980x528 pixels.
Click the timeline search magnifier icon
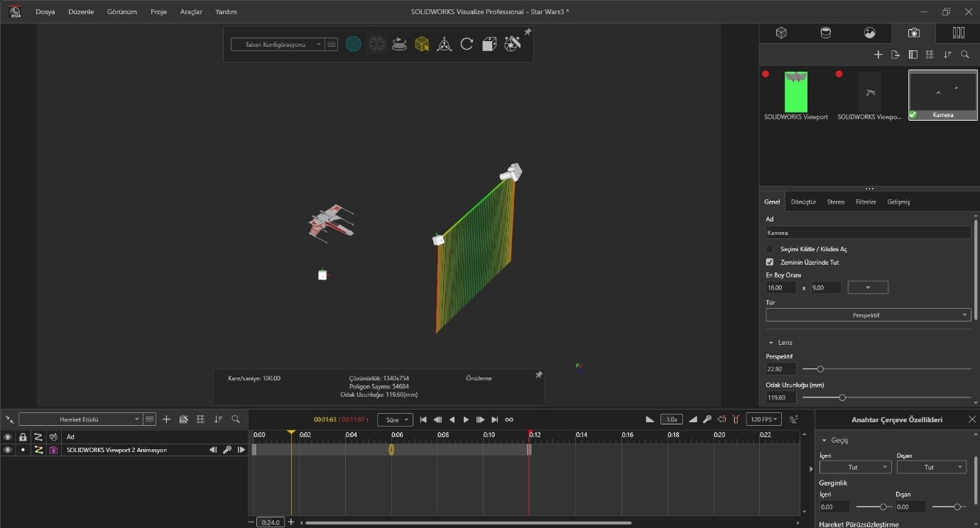tap(236, 419)
